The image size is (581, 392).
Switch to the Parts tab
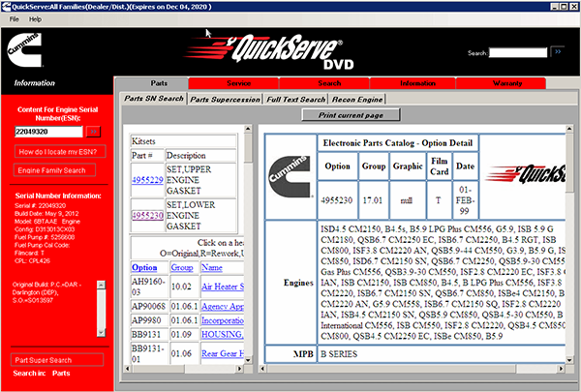(159, 83)
